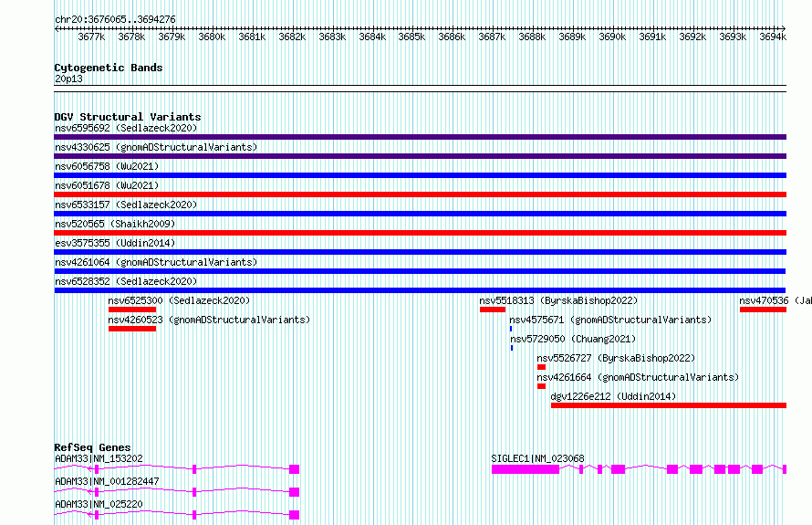Open variant dgv1226e212 (Uddin2014) label
Image resolution: width=812 pixels, height=525 pixels.
click(x=613, y=396)
